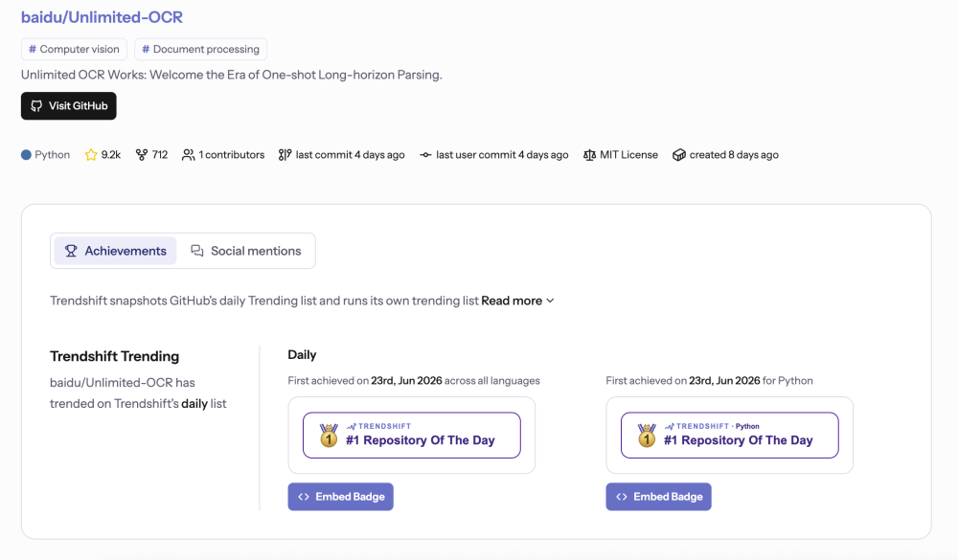Image resolution: width=958 pixels, height=560 pixels.
Task: Click the all-languages #1 Repository Of The Day badge
Action: 412,435
